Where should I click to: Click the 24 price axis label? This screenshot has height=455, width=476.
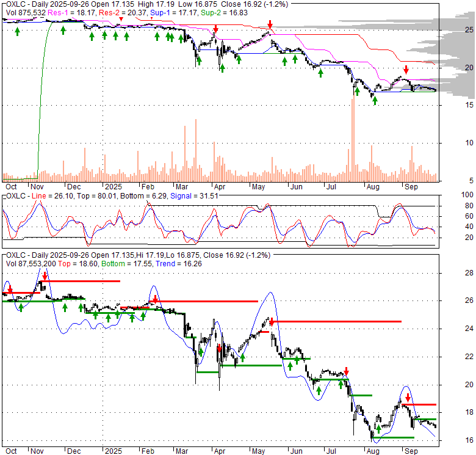[469, 329]
